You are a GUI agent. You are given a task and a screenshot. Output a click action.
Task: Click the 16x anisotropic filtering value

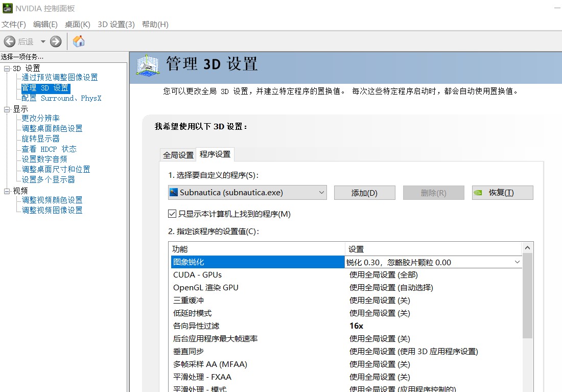pos(356,326)
